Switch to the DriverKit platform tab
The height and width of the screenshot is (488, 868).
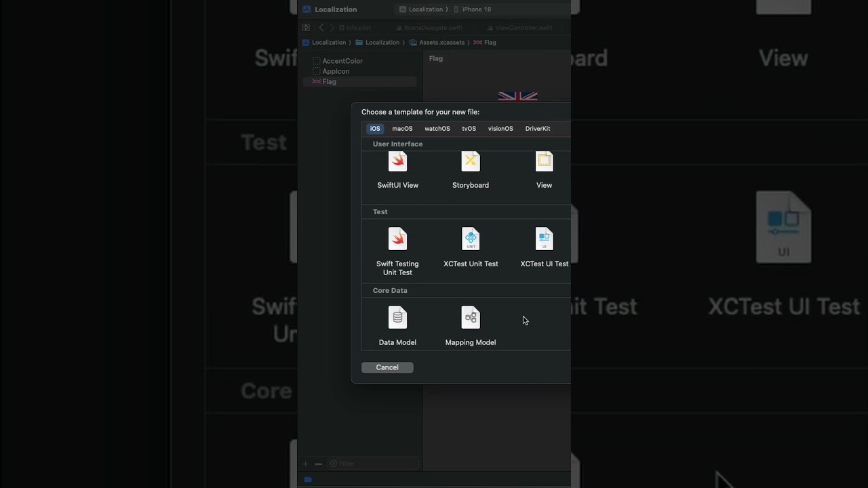538,129
